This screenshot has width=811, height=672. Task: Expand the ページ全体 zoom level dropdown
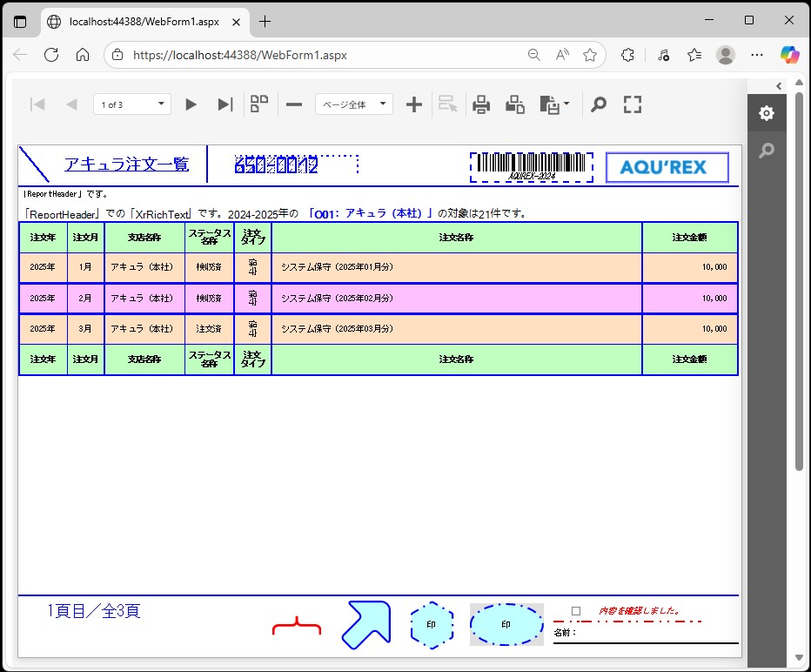(x=354, y=104)
